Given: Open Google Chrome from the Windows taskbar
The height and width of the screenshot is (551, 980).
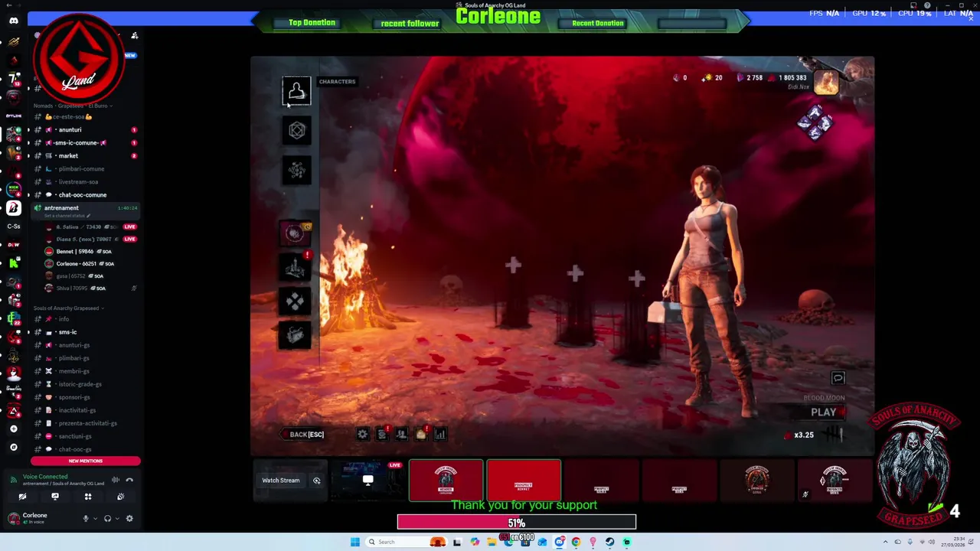Looking at the screenshot, I should pyautogui.click(x=576, y=542).
